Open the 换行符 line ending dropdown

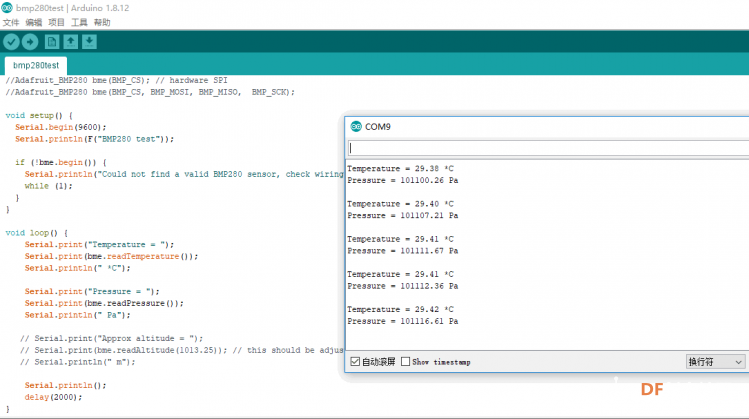coord(715,362)
